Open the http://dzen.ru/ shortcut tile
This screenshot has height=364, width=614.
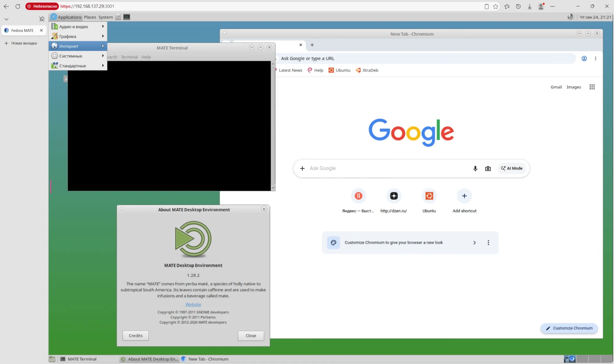point(394,201)
